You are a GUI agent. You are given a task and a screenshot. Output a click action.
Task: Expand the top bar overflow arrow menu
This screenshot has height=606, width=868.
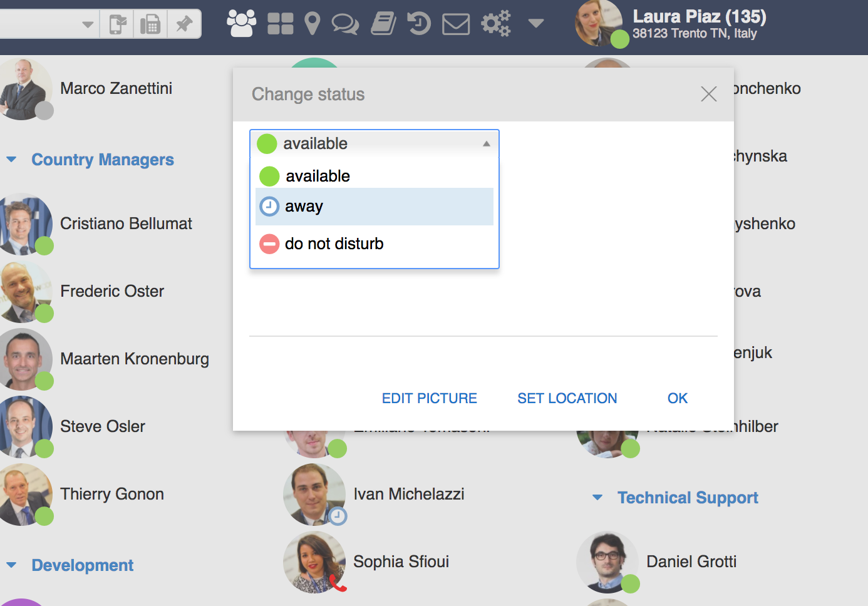pos(535,24)
